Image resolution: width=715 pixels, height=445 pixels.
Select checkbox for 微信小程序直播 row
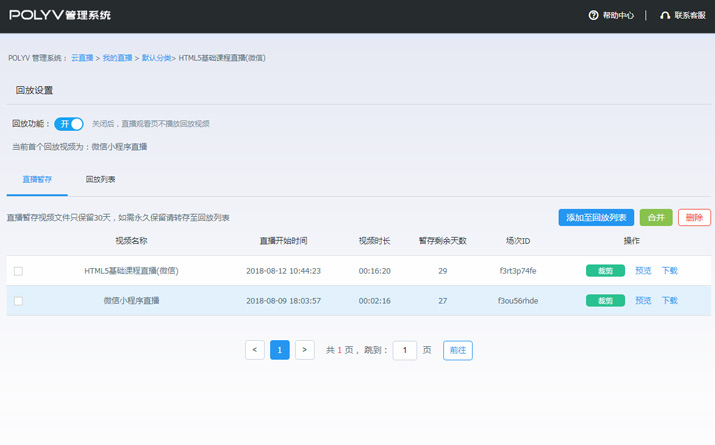(x=18, y=301)
